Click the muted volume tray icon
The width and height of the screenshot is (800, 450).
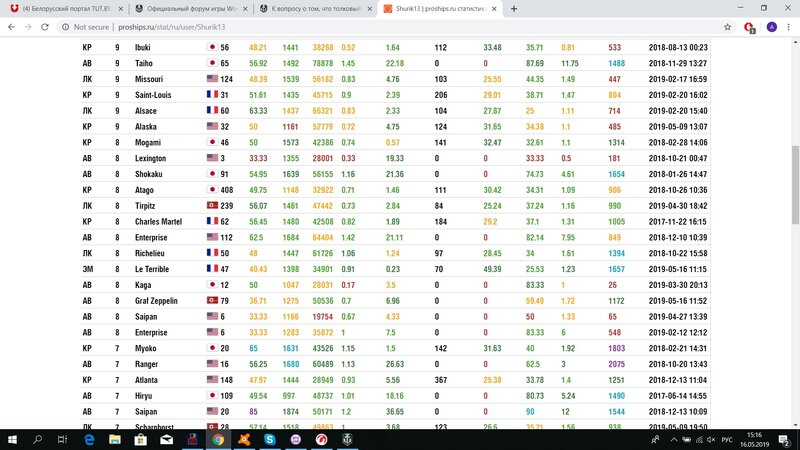tap(711, 439)
